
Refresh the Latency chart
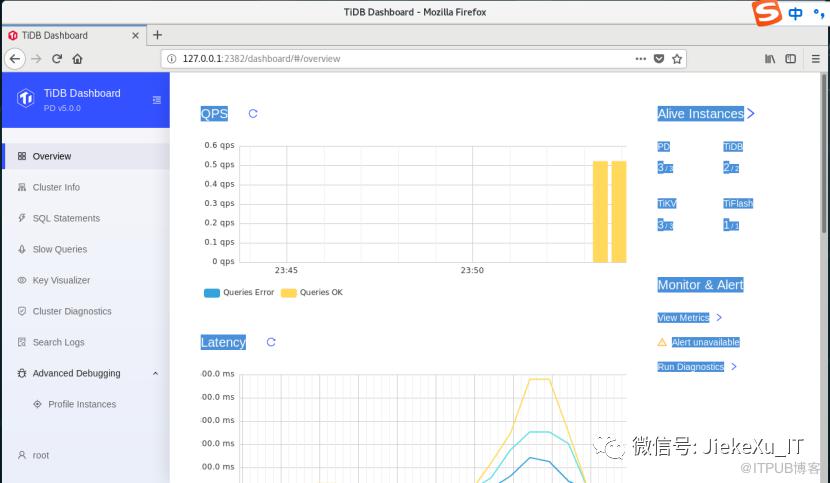click(x=271, y=342)
